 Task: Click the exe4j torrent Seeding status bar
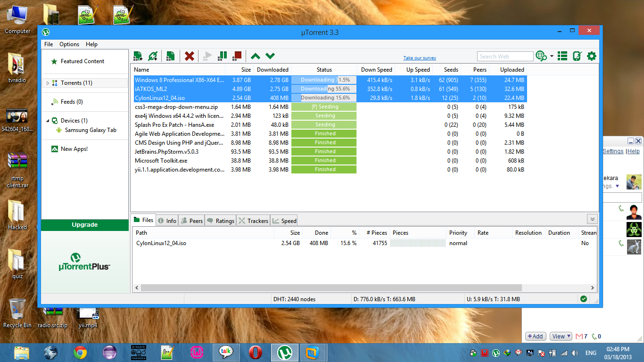point(324,116)
